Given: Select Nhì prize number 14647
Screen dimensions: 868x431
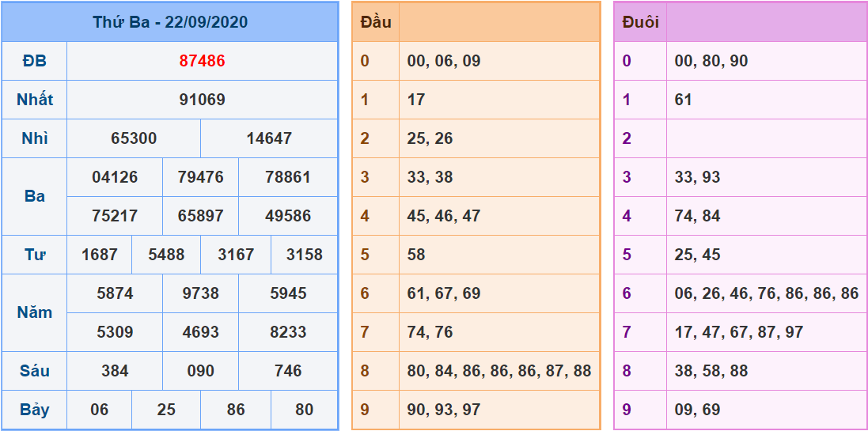Looking at the screenshot, I should click(x=269, y=138).
